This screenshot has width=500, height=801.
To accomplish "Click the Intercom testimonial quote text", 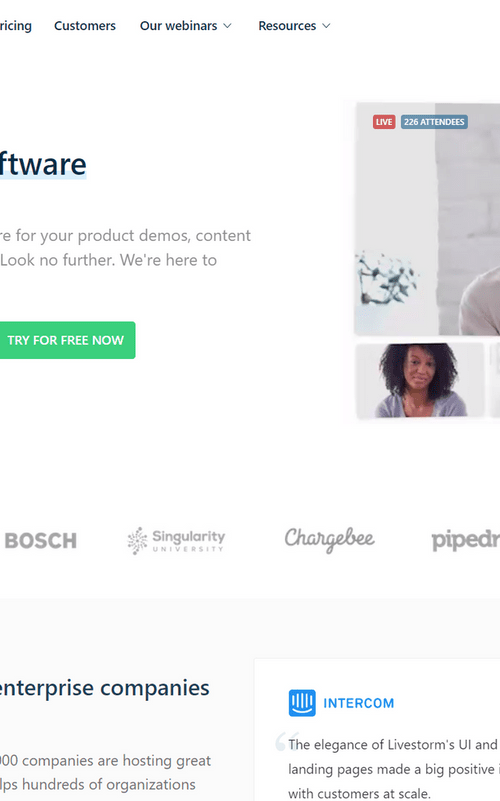I will [x=393, y=769].
